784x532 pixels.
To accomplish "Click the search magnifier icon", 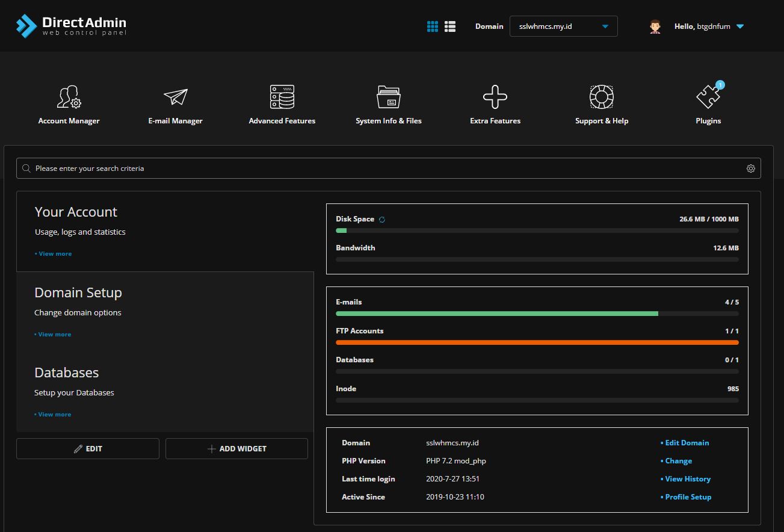I will point(26,169).
